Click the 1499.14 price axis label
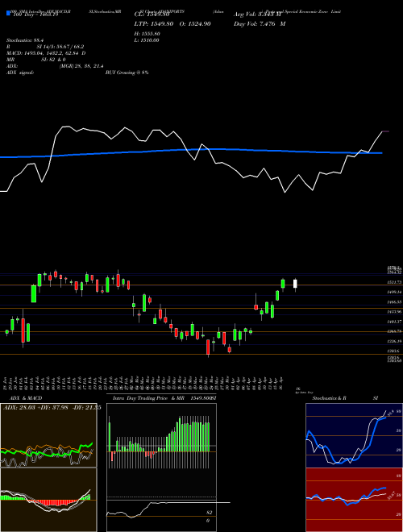 (x=395, y=292)
